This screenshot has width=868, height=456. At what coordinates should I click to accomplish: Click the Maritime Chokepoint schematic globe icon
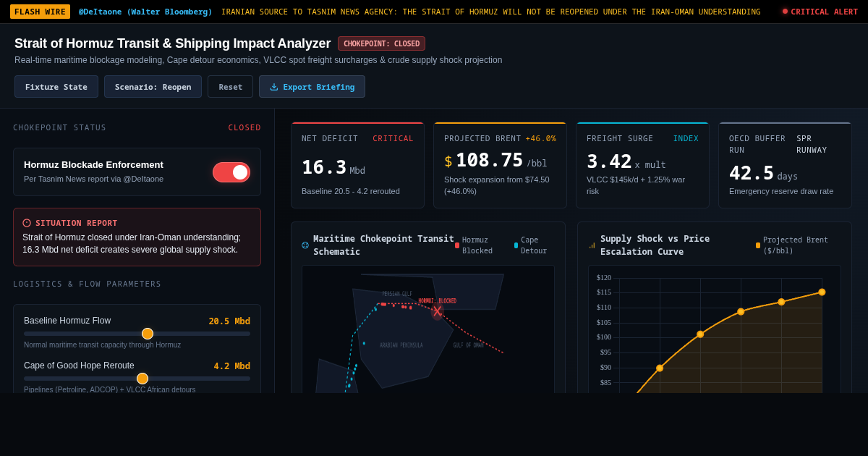[x=305, y=245]
